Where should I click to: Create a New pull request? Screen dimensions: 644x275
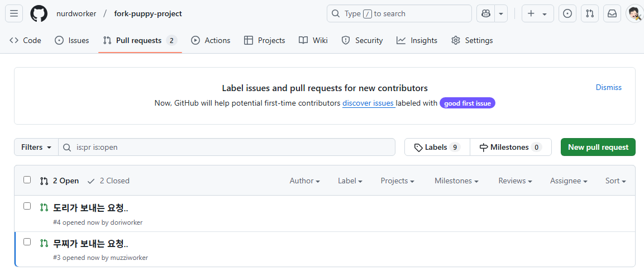pos(598,147)
